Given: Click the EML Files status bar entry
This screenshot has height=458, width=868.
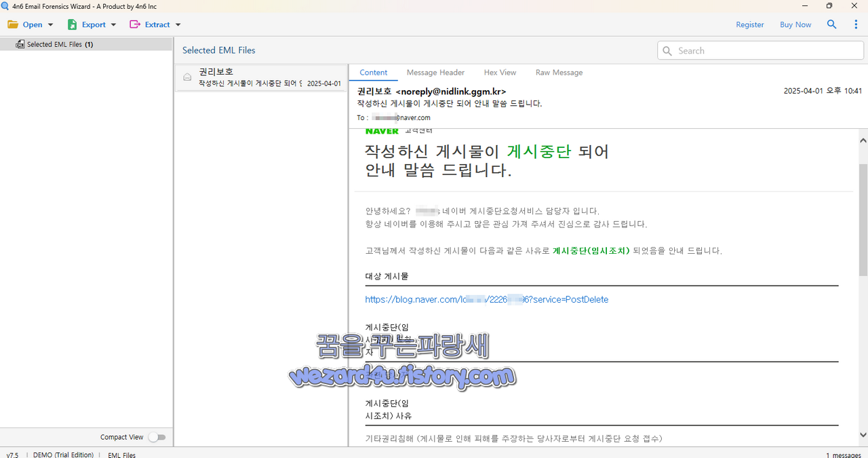Looking at the screenshot, I should [121, 455].
